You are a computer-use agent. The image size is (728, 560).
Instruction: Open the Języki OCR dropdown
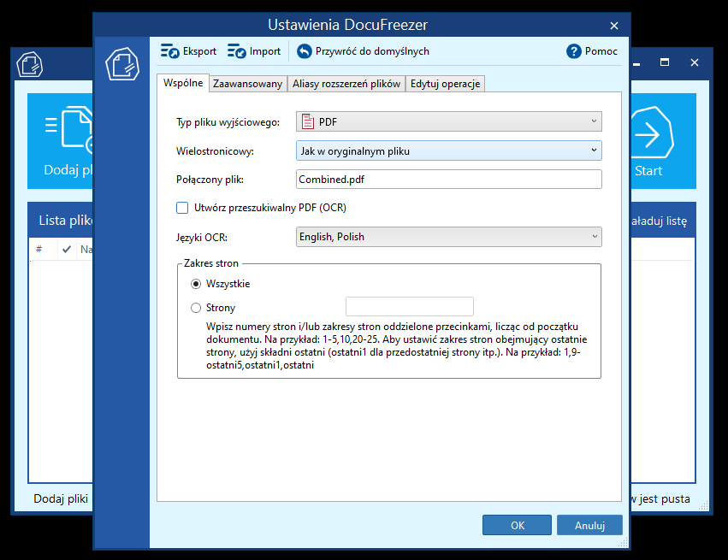[449, 237]
